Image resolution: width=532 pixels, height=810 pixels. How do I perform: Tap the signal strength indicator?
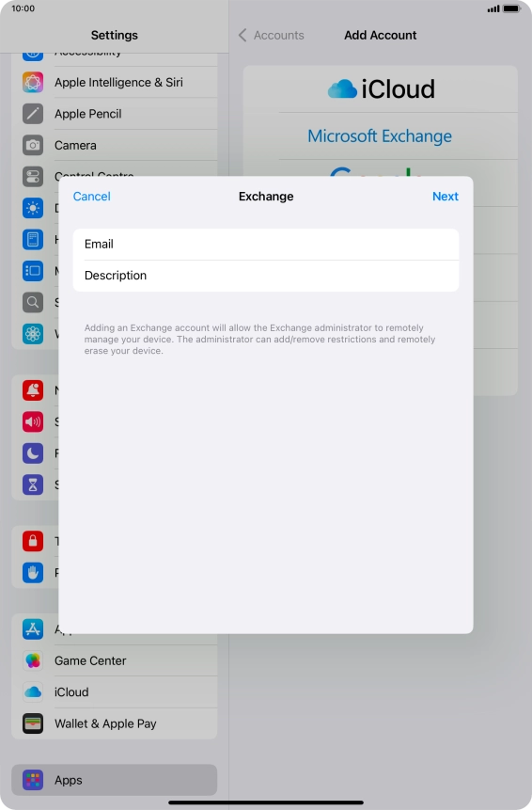click(x=493, y=8)
